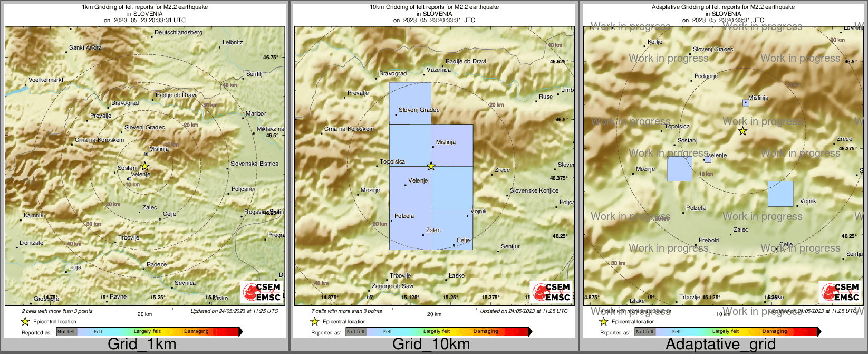Image resolution: width=868 pixels, height=354 pixels.
Task: Click 'Not felt' gray swatch under the Grid_1km map
Action: [x=66, y=331]
